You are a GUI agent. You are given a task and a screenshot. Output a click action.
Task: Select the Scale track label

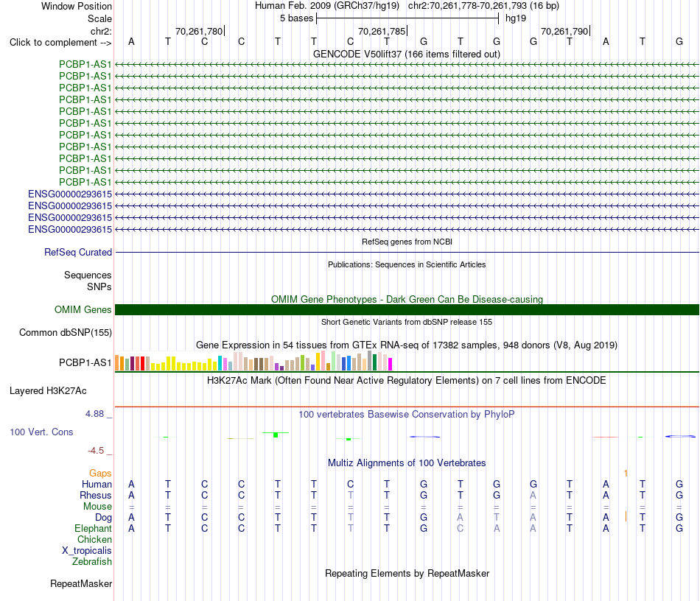coord(99,18)
